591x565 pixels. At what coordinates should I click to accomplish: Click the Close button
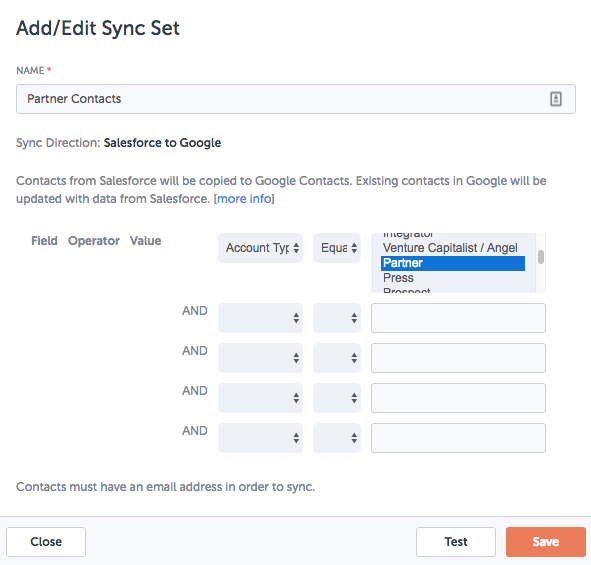tap(46, 542)
